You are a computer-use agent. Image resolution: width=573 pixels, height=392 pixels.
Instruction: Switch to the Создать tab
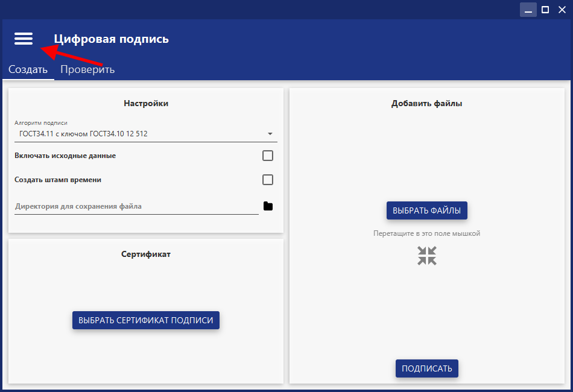(x=28, y=69)
